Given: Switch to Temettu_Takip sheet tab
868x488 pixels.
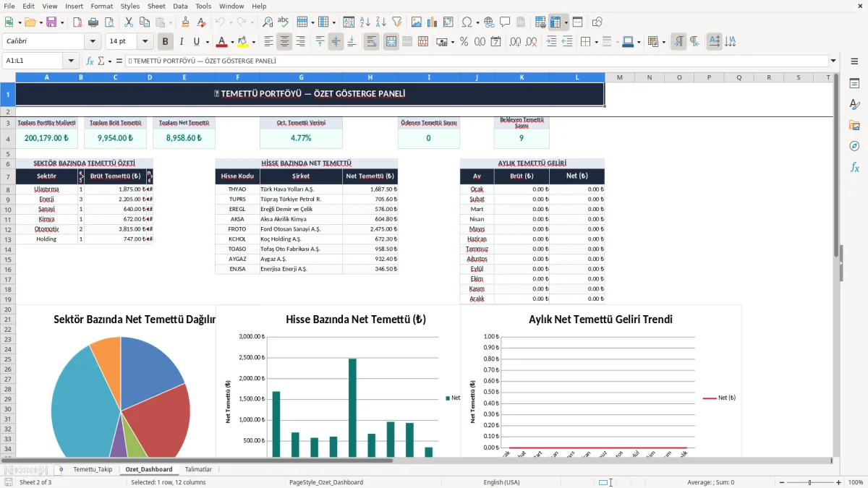Looking at the screenshot, I should 93,469.
